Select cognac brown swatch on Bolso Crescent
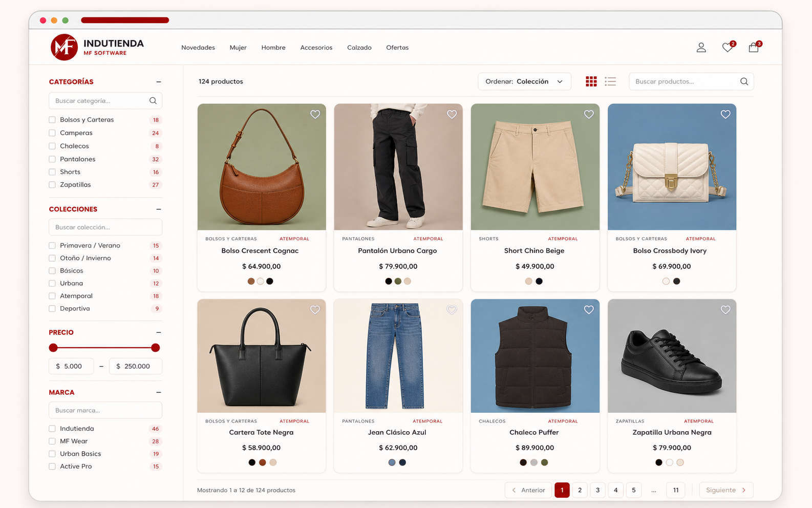 (251, 281)
